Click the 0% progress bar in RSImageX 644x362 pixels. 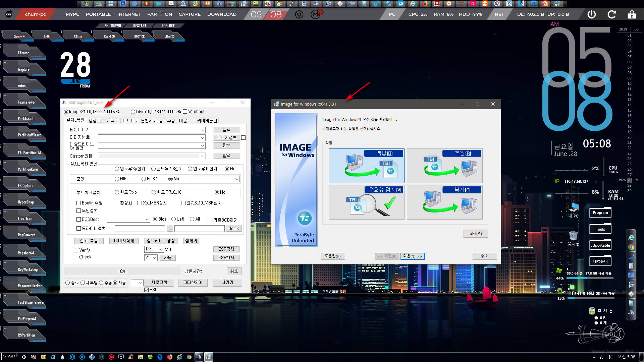(x=122, y=271)
